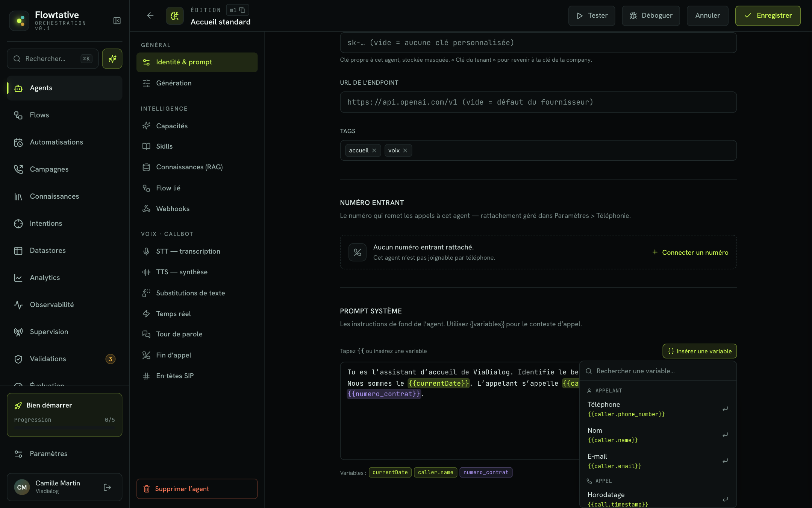Screen dimensions: 812x508
Task: Click the Déboguer button
Action: (x=651, y=16)
